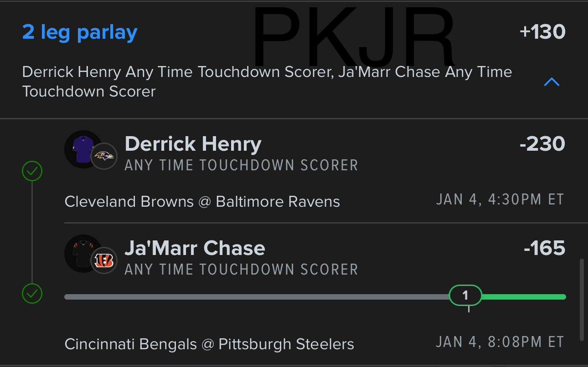Click the touchdown progress bar marker labeled 1
This screenshot has width=588, height=367.
[465, 296]
